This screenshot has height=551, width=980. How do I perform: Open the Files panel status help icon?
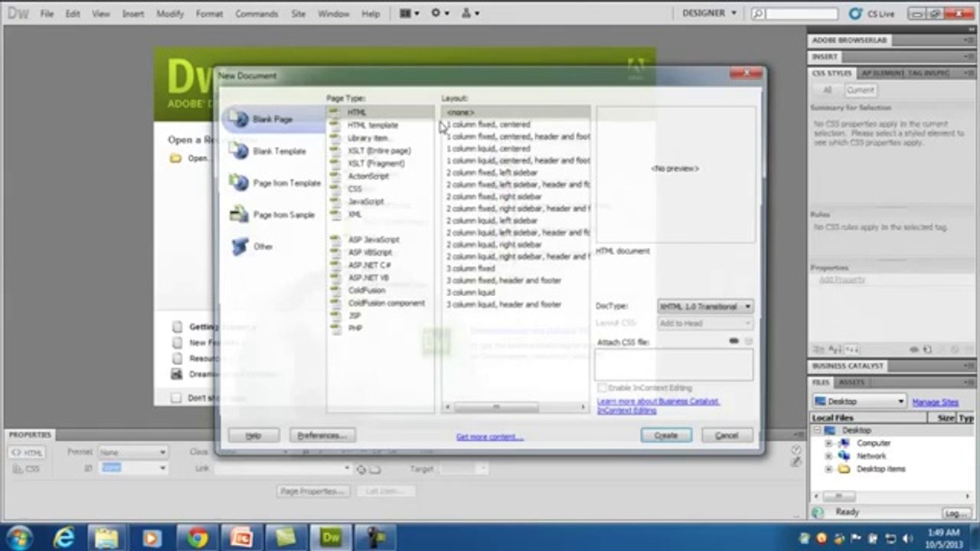coord(818,512)
